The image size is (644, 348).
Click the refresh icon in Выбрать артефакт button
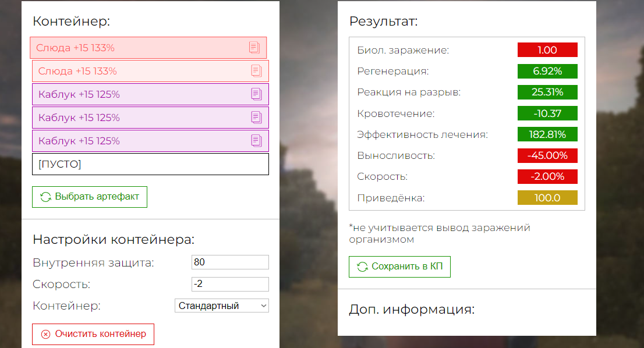tap(45, 197)
